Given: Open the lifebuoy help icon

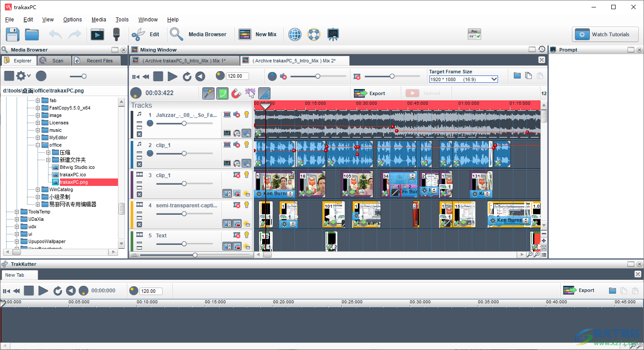Looking at the screenshot, I should pyautogui.click(x=314, y=34).
